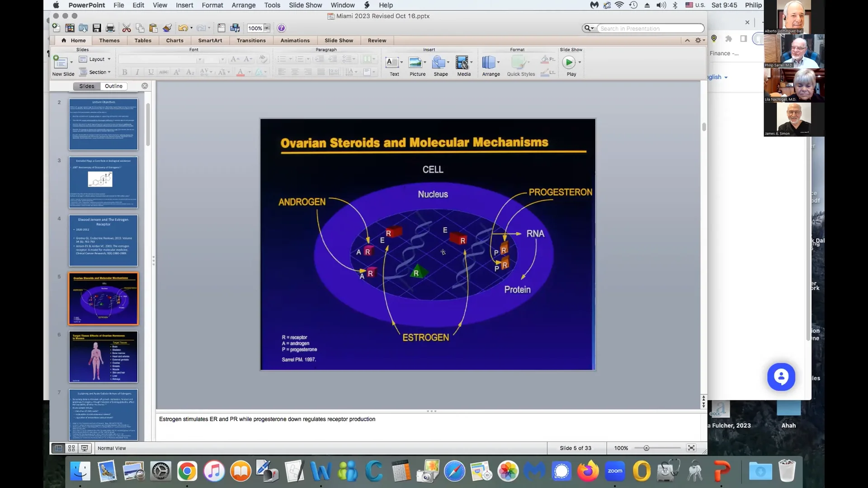Open Finder from the Dock
This screenshot has height=488, width=868.
pos(80,471)
